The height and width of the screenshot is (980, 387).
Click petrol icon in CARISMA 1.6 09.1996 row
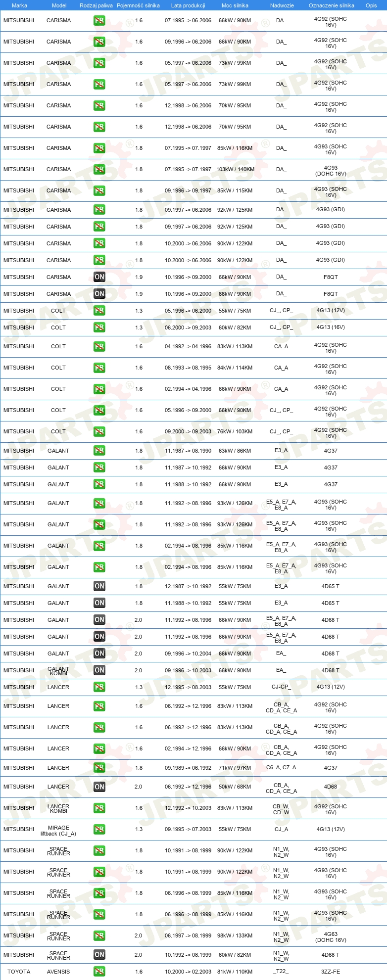[x=99, y=42]
